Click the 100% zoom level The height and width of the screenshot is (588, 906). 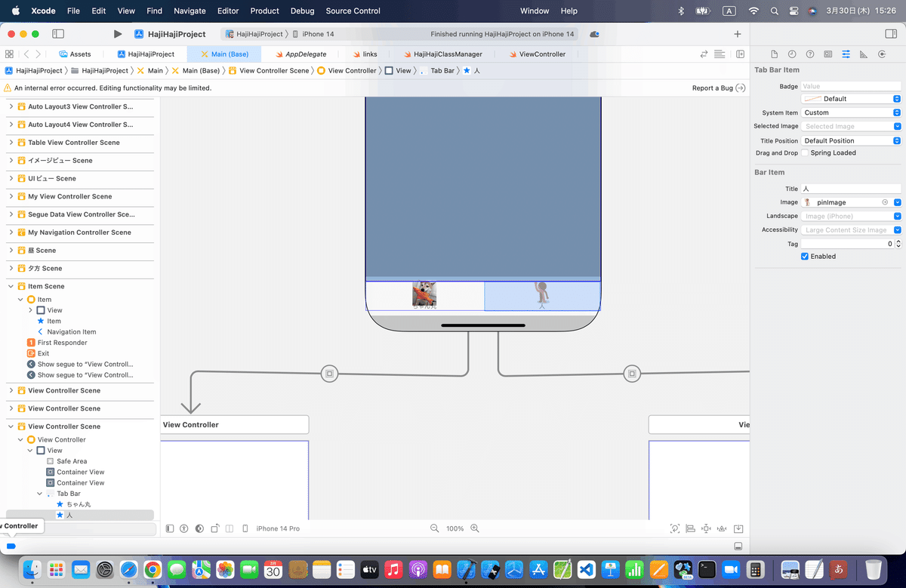tap(455, 528)
